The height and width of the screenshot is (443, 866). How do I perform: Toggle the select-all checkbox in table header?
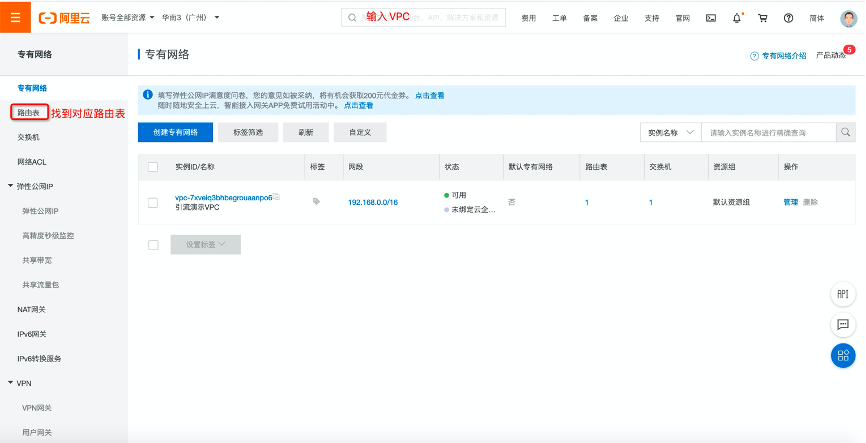click(x=153, y=166)
